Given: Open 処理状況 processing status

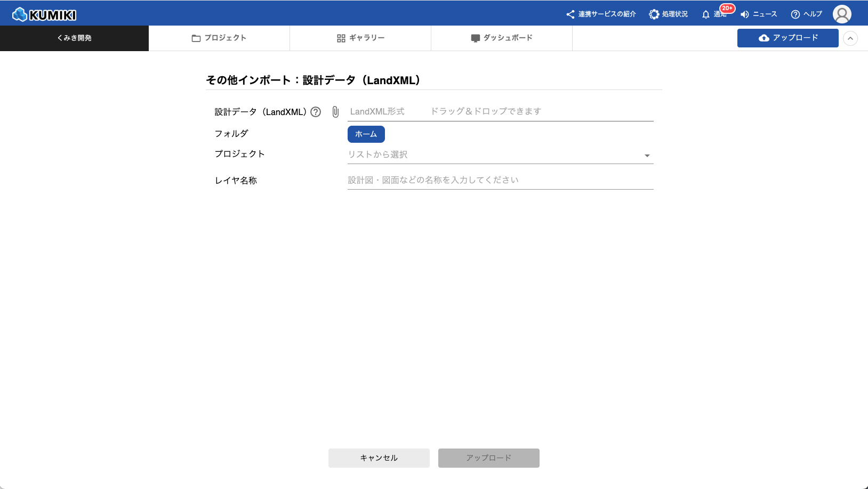Looking at the screenshot, I should [x=668, y=14].
